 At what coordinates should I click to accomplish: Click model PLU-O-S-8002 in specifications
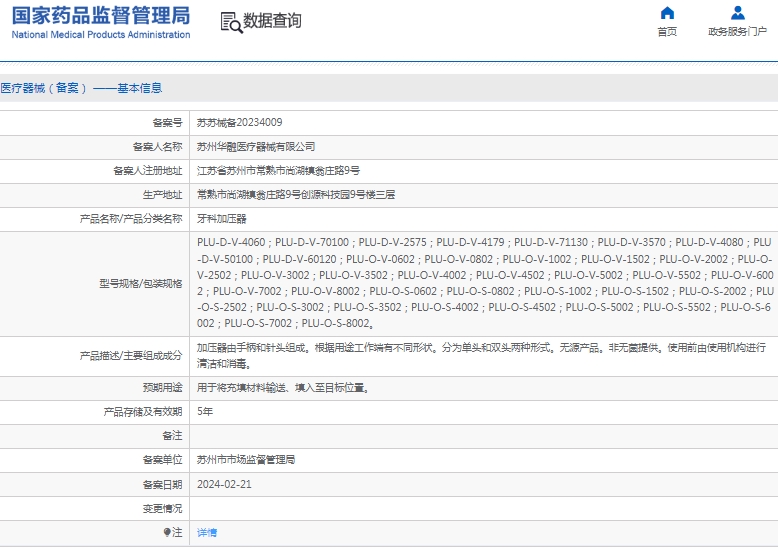(336, 323)
